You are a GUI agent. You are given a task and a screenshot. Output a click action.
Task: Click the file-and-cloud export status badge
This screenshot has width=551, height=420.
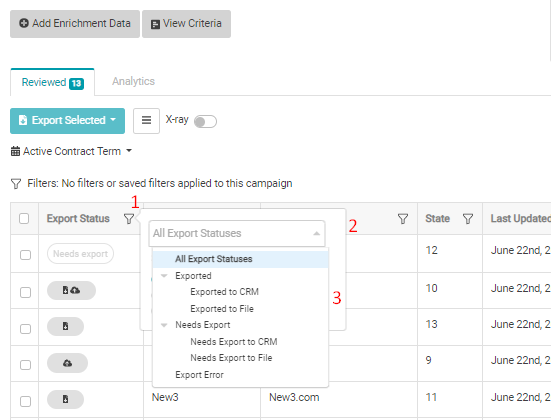(71, 290)
